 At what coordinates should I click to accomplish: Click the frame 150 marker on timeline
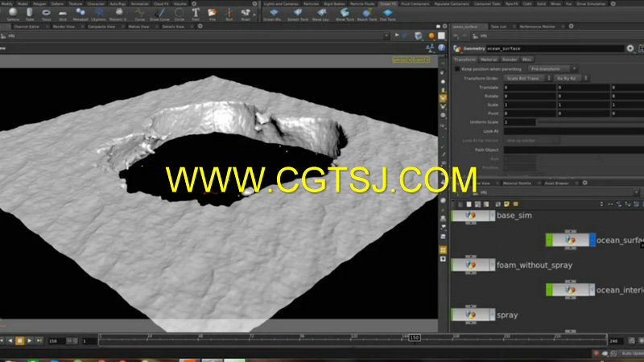pyautogui.click(x=414, y=337)
